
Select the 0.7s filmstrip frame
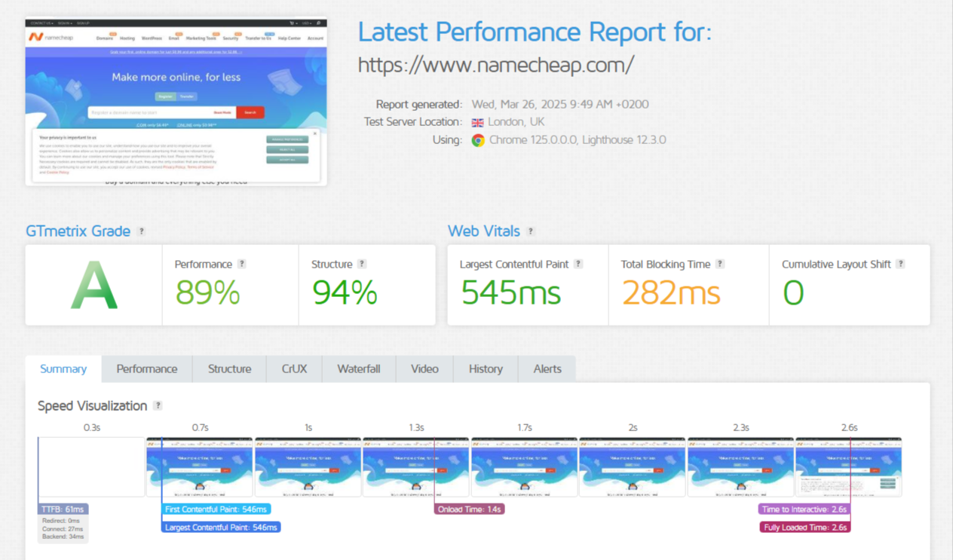[x=200, y=467]
